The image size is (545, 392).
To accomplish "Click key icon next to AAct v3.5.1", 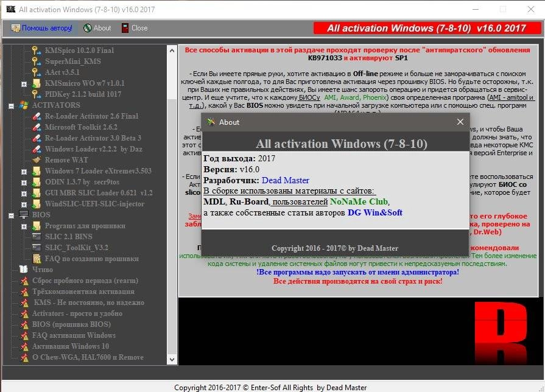I will pyautogui.click(x=36, y=72).
